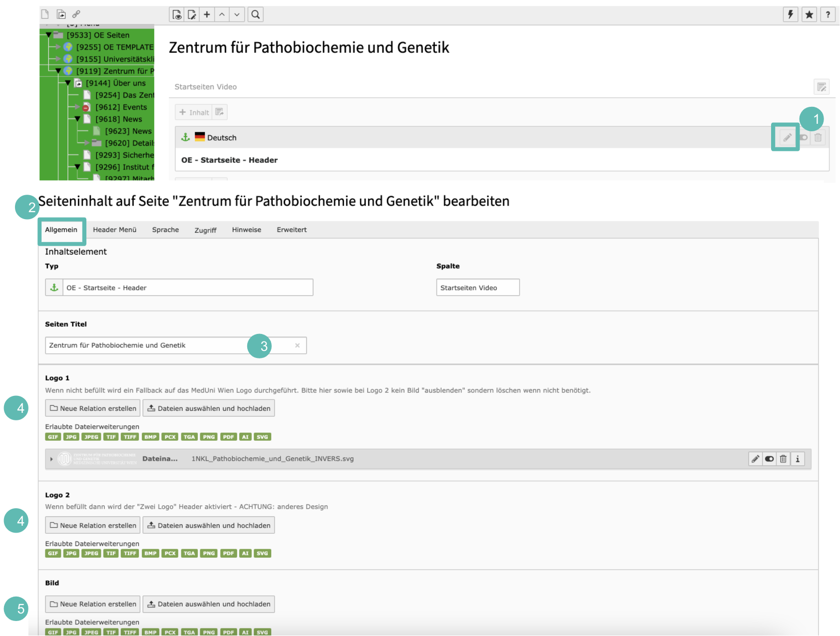Viewport: 840px width, 636px height.
Task: Edit Deutsch content element with pencil icon
Action: 787,137
